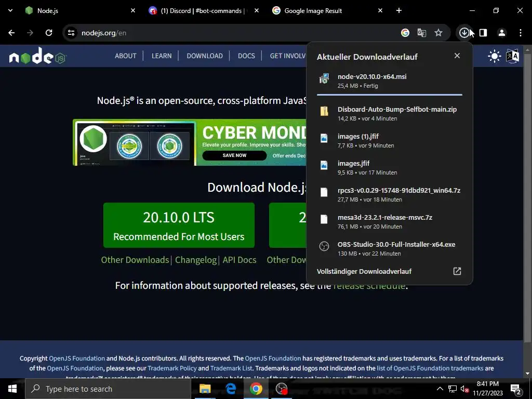Open OBS Studio from the taskbar
Screen dimensions: 532x399
pos(282,389)
